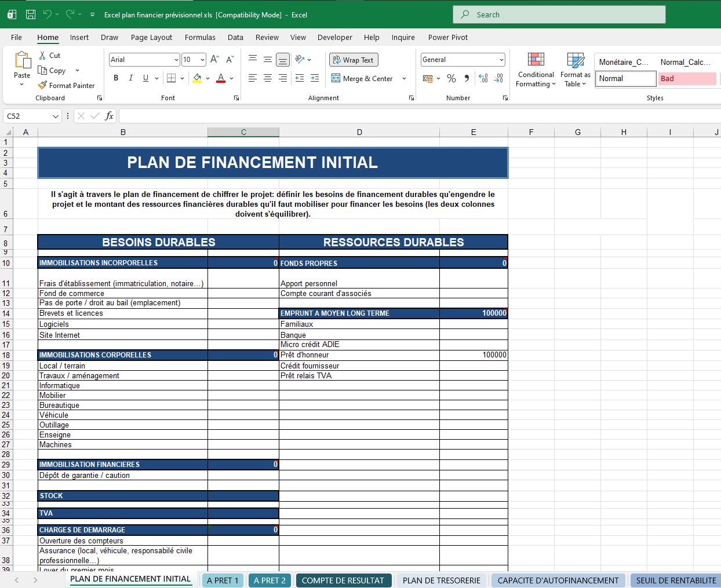Click the Borders icon

[171, 78]
